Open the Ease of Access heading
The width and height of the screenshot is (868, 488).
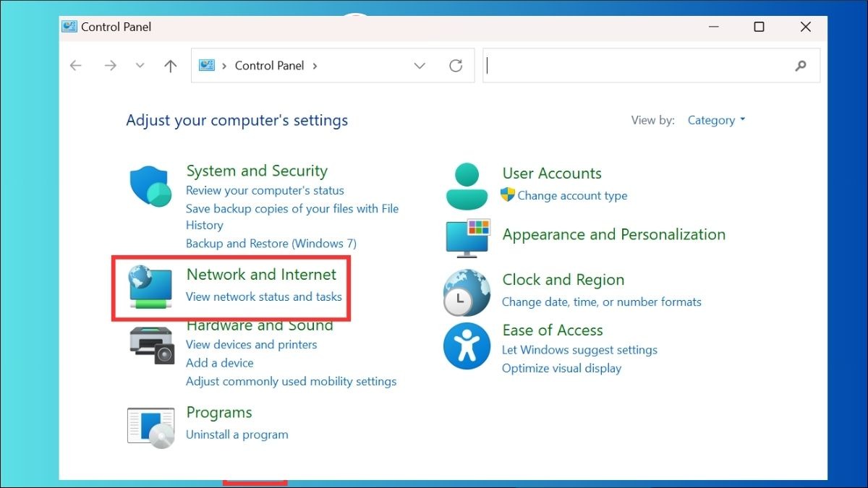[x=553, y=330]
